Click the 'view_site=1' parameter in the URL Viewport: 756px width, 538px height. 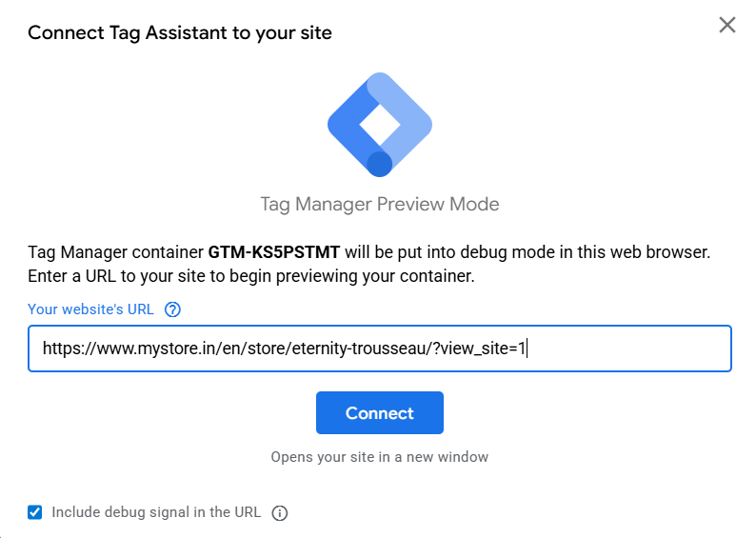tap(484, 349)
